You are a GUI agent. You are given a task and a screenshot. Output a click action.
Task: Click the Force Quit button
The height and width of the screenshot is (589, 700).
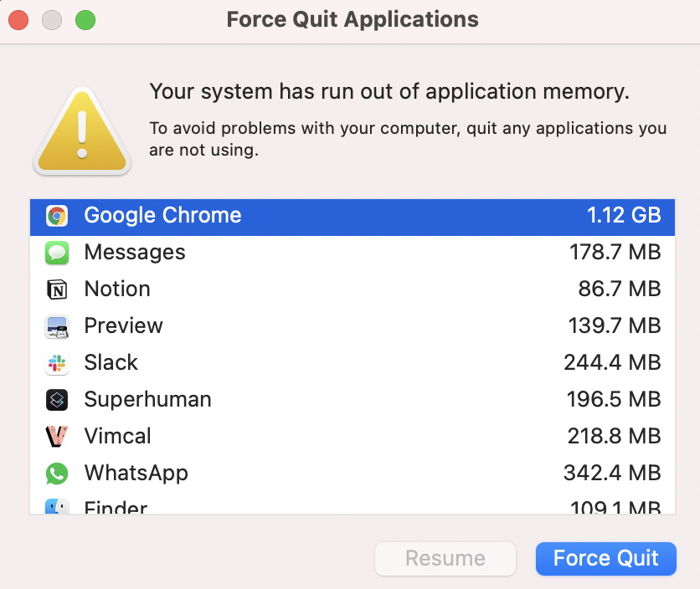pyautogui.click(x=606, y=559)
